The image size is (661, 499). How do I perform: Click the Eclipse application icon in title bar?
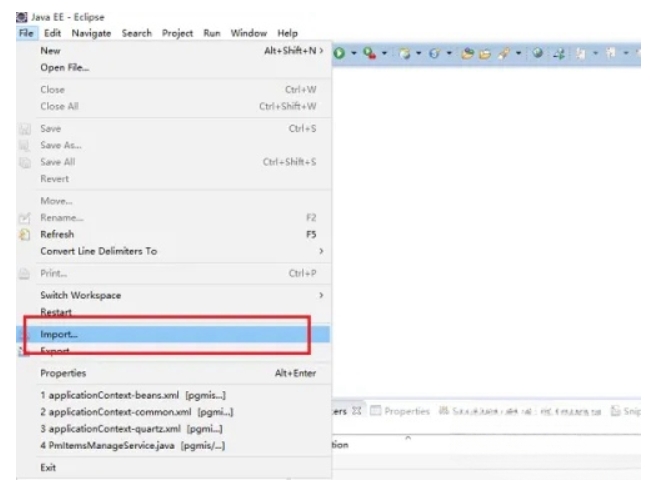23,17
